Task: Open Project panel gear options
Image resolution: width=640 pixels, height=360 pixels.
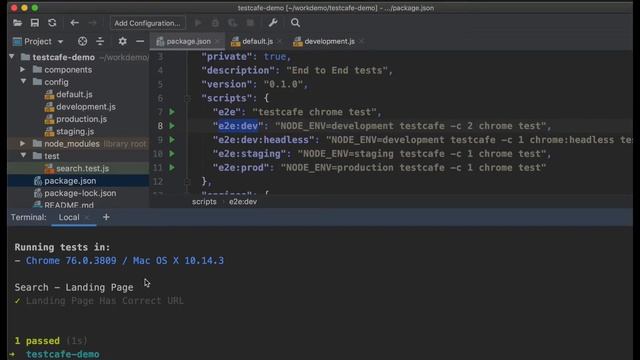Action: [x=122, y=41]
